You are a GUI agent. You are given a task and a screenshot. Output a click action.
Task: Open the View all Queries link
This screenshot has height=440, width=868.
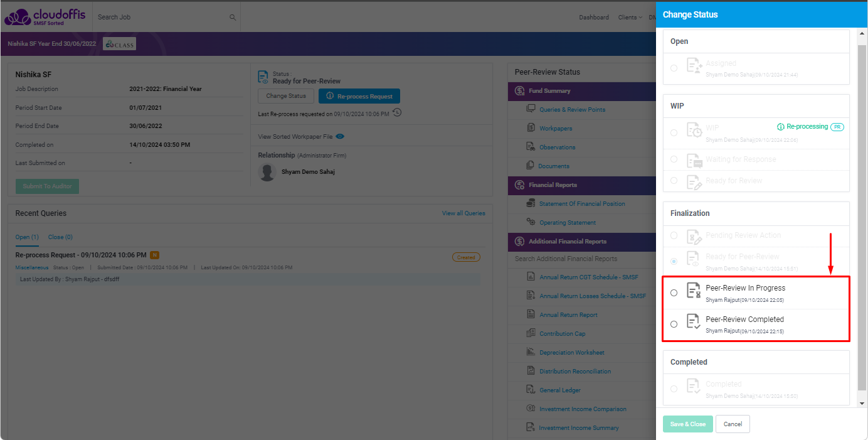point(463,213)
